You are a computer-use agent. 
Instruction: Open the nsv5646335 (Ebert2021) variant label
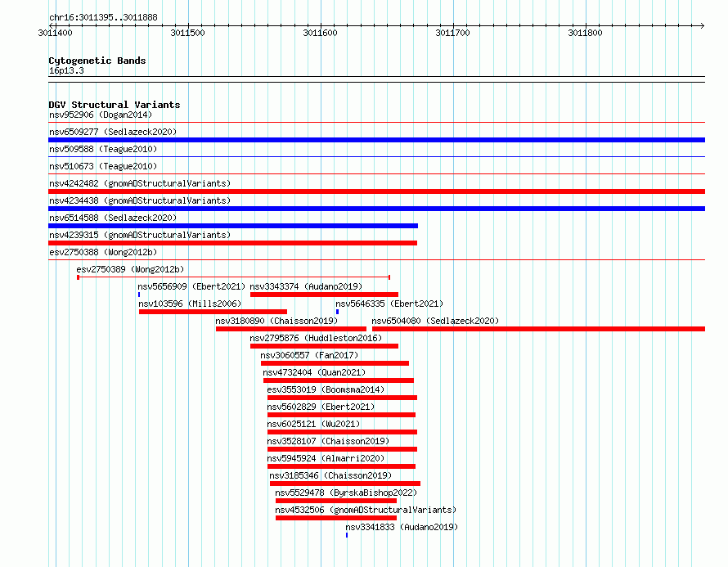click(x=389, y=304)
